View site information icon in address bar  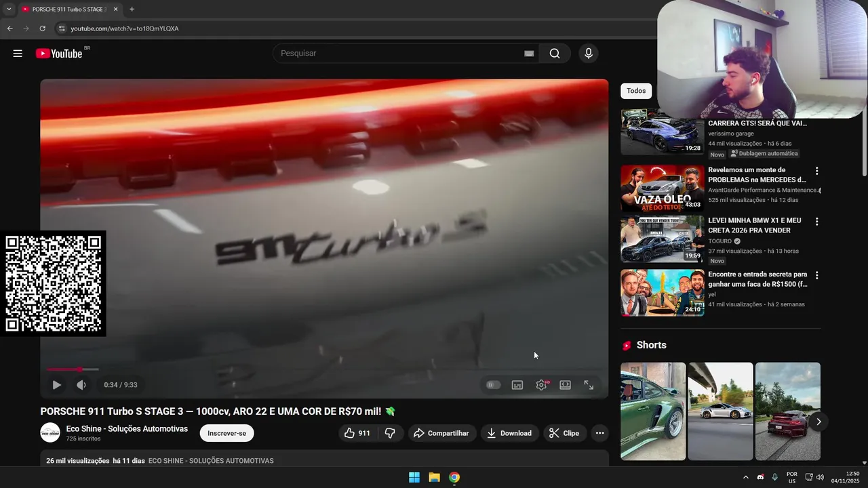click(x=61, y=28)
